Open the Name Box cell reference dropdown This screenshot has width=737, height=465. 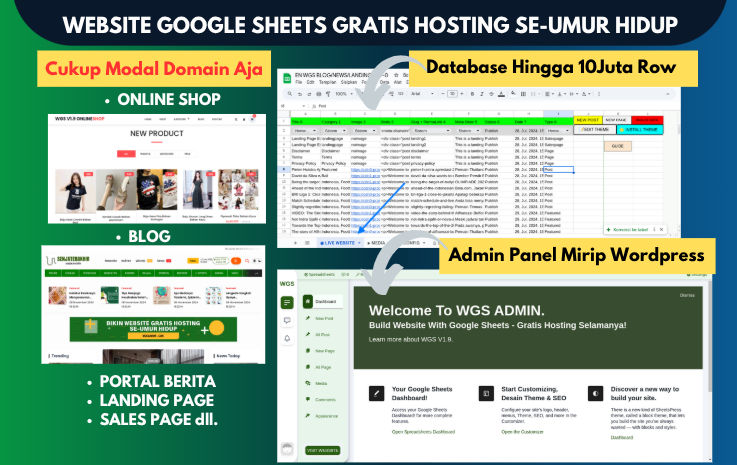click(x=304, y=106)
